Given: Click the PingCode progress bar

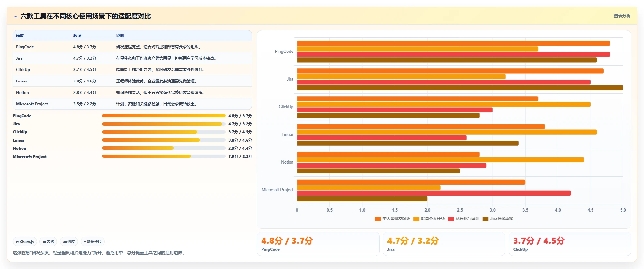Looking at the screenshot, I should click(164, 116).
